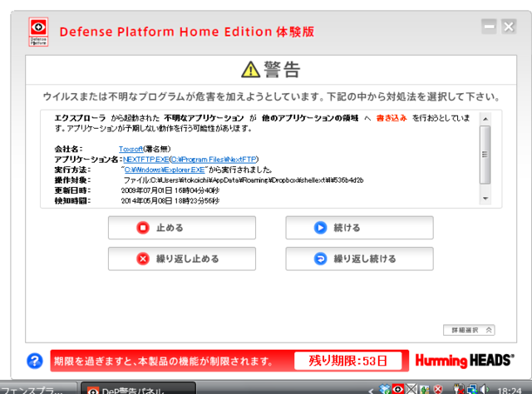Viewport: 532px width, 394px height.
Task: Click the red shield security tray icon
Action: coord(438,389)
